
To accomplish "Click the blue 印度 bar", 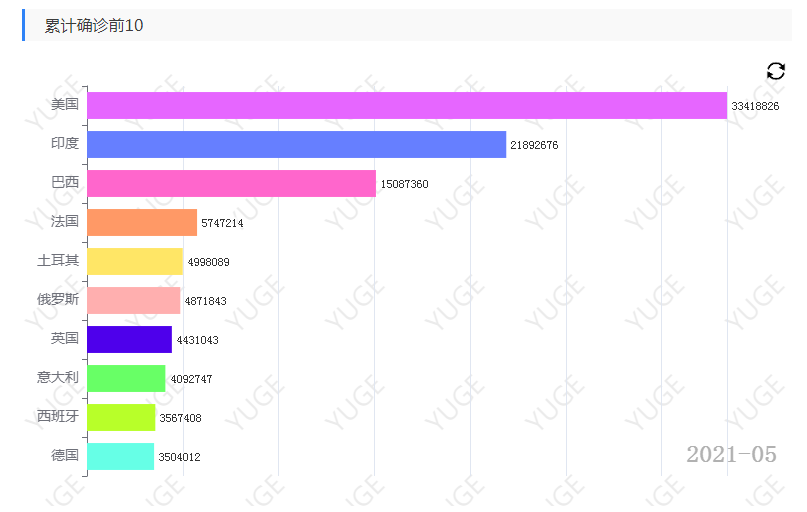I will (x=296, y=145).
